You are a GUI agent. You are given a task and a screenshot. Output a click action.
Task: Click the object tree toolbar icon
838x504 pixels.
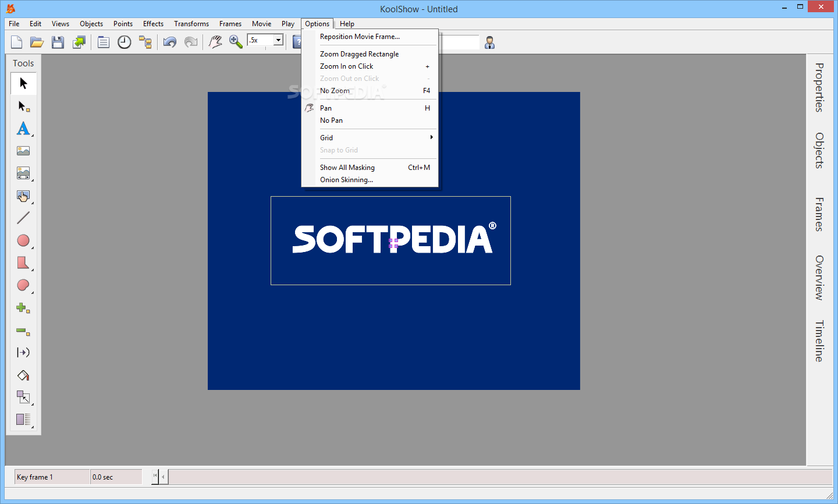145,42
